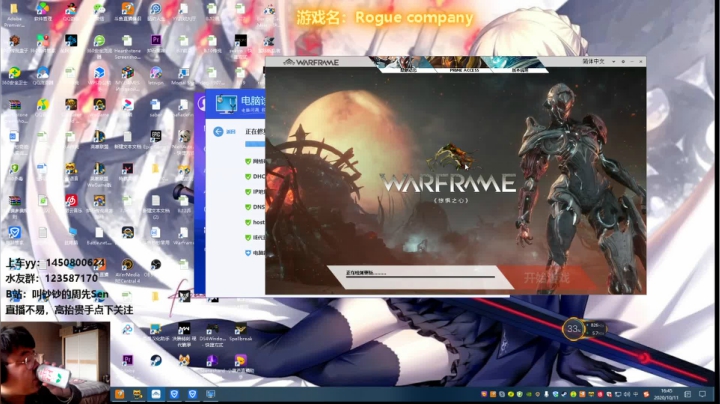Viewport: 720px width, 404px height.
Task: Open the QQ penguin desktop icon
Action: (x=70, y=11)
